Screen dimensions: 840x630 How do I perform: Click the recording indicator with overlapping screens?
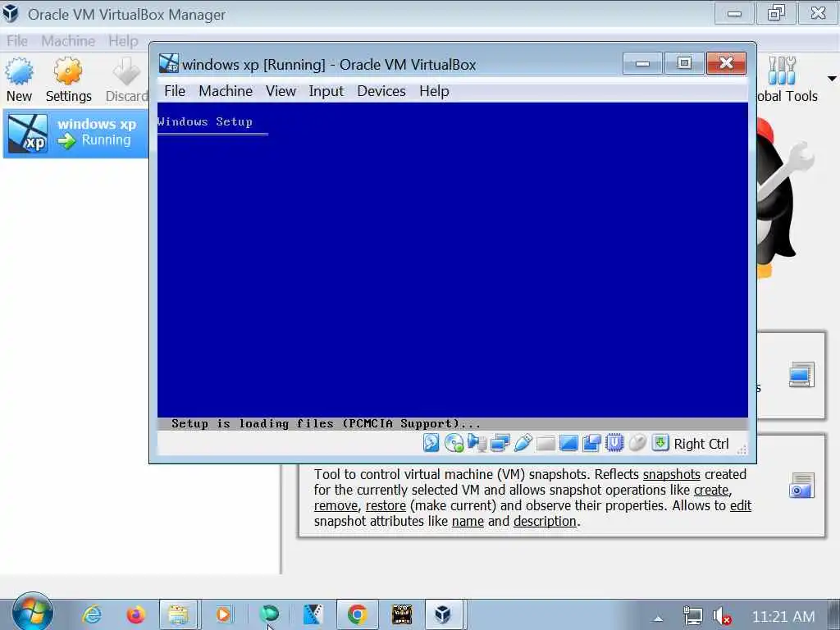click(591, 444)
